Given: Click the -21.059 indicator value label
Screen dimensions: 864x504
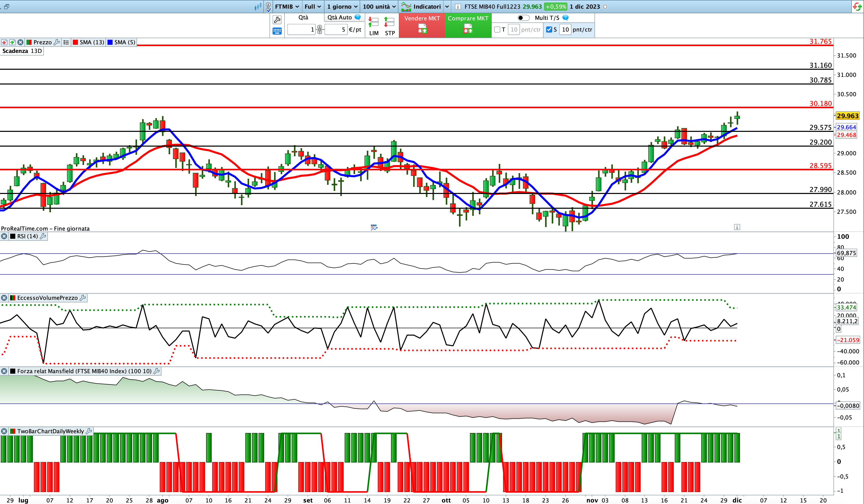Looking at the screenshot, I should [x=847, y=340].
